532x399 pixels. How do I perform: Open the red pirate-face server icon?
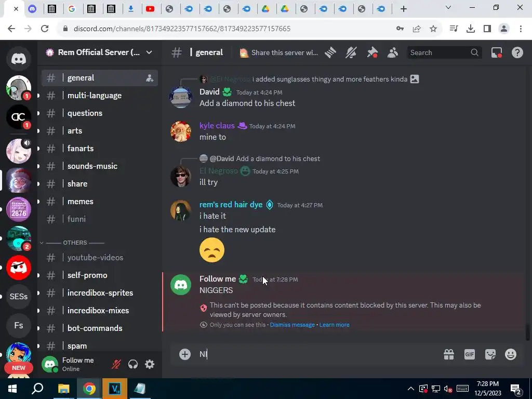pyautogui.click(x=19, y=268)
